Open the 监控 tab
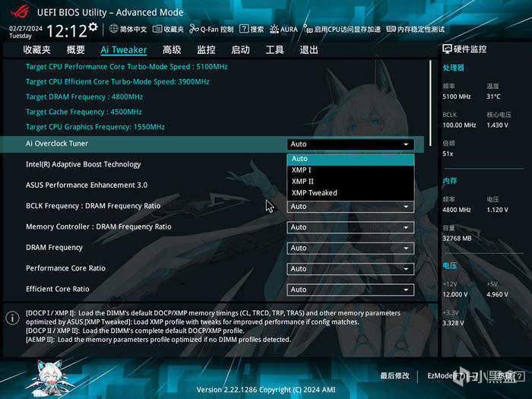532x399 pixels. coord(206,50)
